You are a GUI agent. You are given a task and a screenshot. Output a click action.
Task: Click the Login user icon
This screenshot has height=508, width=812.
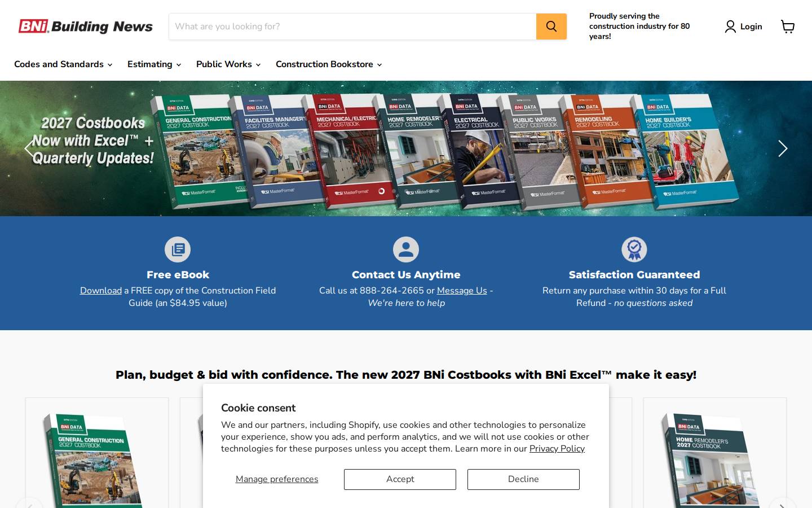coord(730,27)
